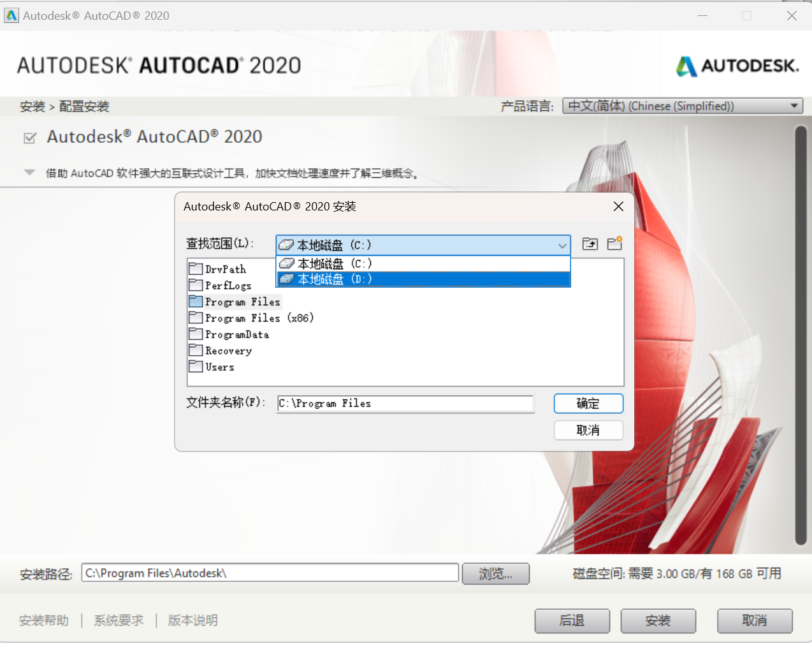Click the create new folder icon

click(614, 244)
